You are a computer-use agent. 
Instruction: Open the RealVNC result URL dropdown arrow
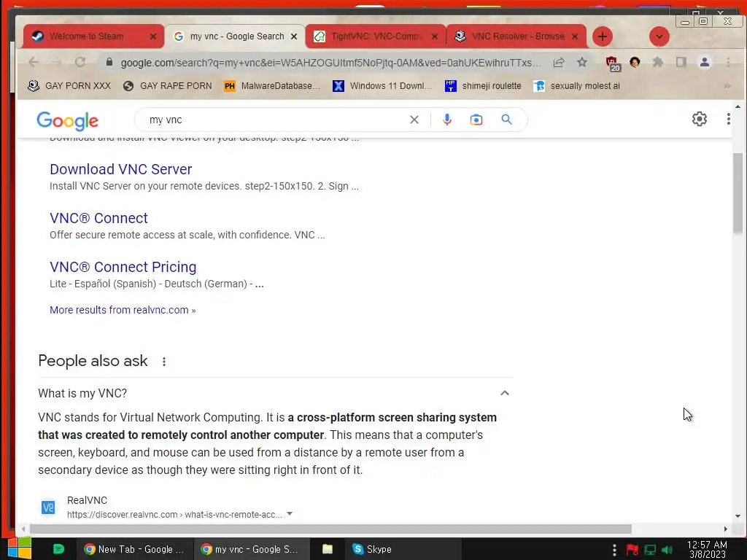click(x=290, y=514)
